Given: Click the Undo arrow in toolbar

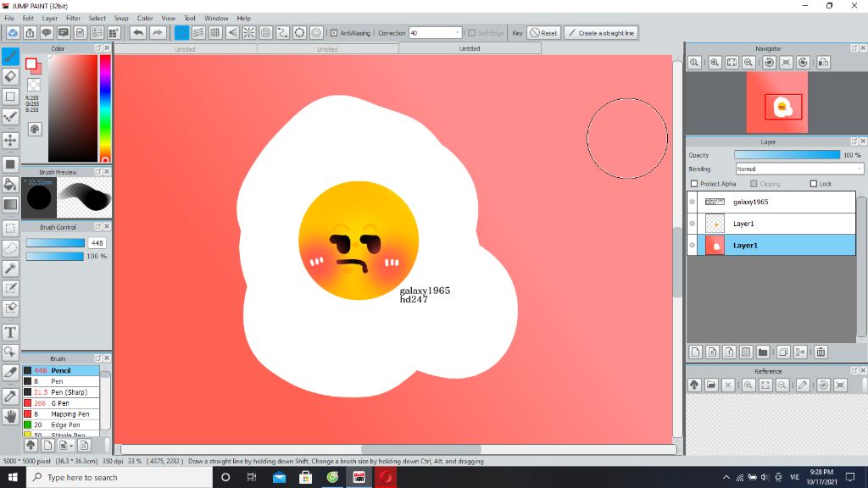Looking at the screenshot, I should pyautogui.click(x=137, y=33).
